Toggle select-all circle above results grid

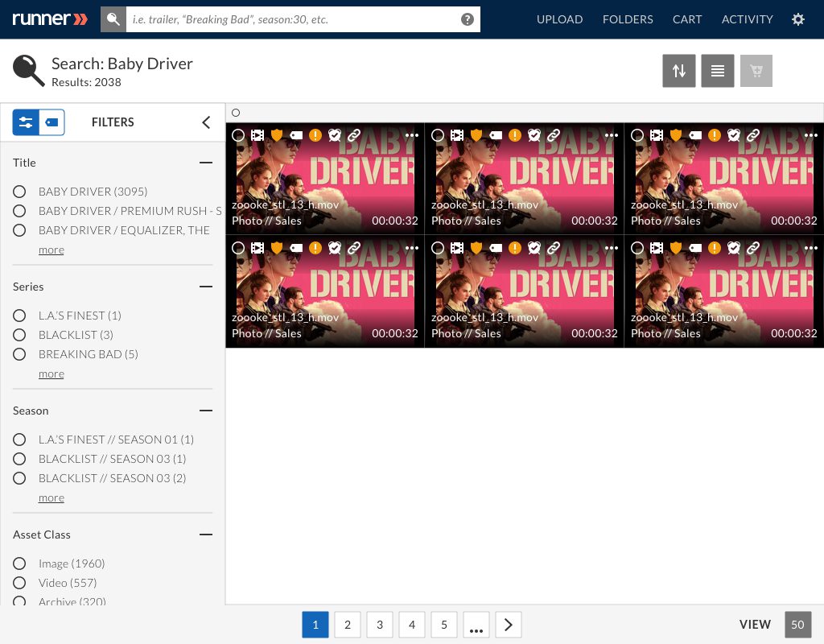tap(236, 113)
